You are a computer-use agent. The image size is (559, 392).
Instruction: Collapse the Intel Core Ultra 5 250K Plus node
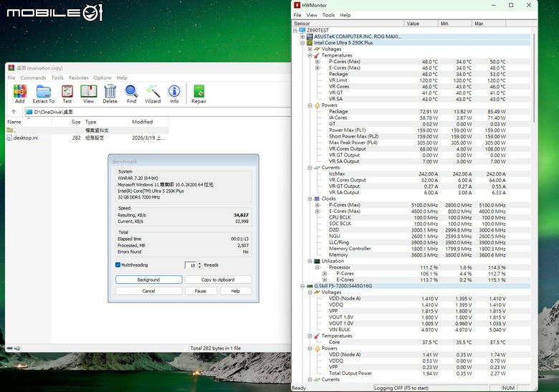coord(302,43)
